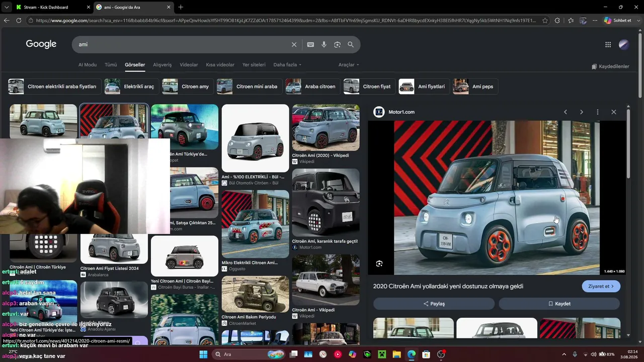
Task: Add this page to favorites star
Action: pos(545,21)
